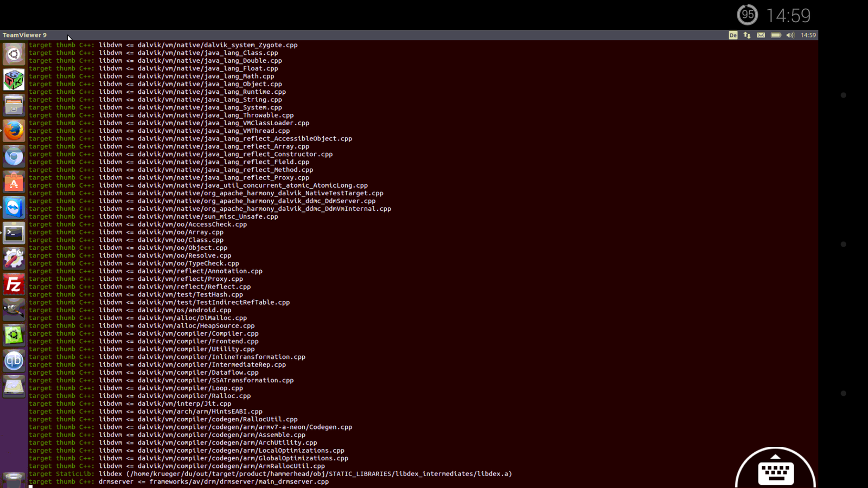This screenshot has width=868, height=488.
Task: Launch Firefox web browser
Action: tap(14, 131)
